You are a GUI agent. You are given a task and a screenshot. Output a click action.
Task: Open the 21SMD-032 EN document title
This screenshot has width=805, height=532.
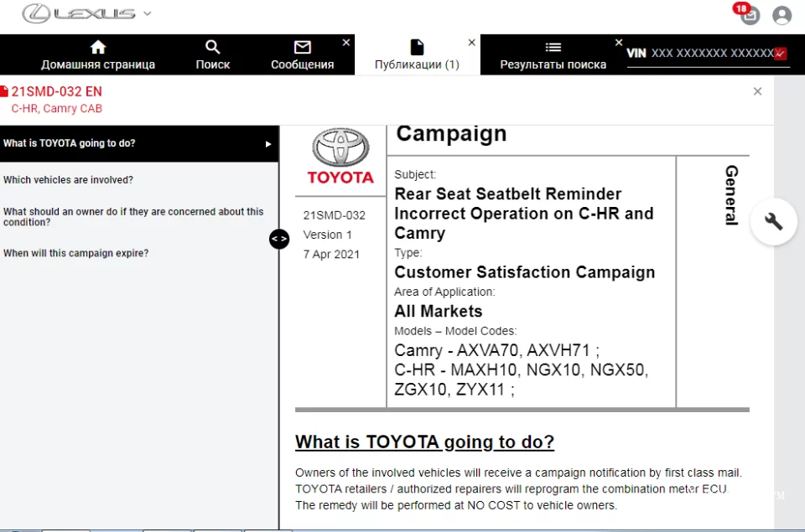[x=56, y=91]
